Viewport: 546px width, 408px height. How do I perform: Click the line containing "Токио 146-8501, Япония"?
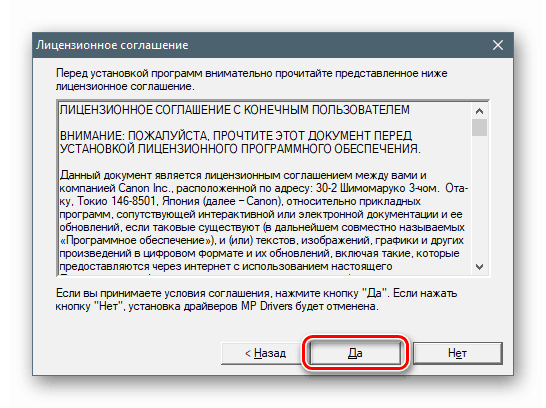(240, 201)
